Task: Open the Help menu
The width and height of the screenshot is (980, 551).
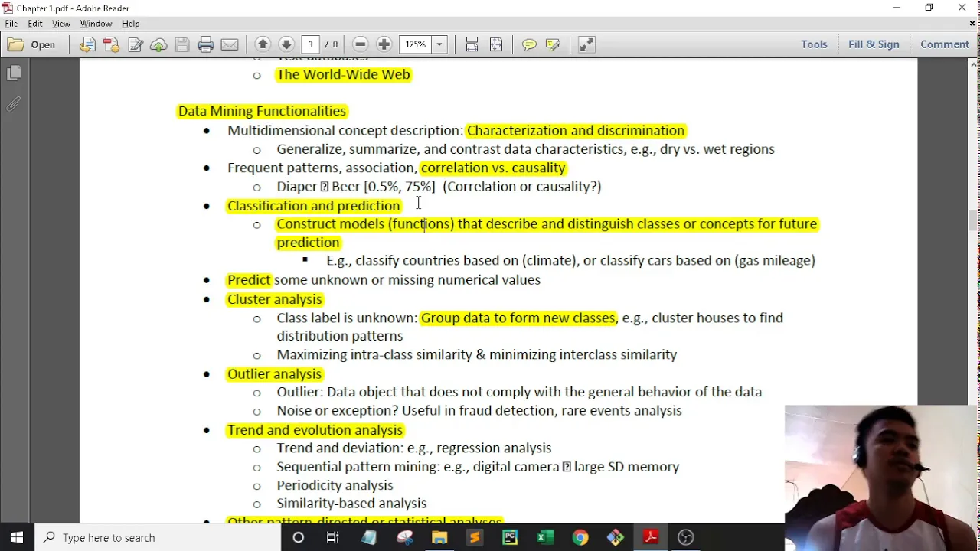Action: pyautogui.click(x=131, y=24)
